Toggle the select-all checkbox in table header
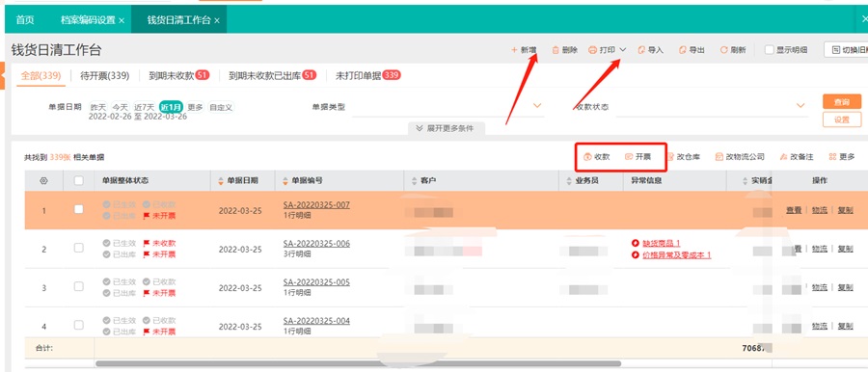The height and width of the screenshot is (372, 868). tap(79, 180)
